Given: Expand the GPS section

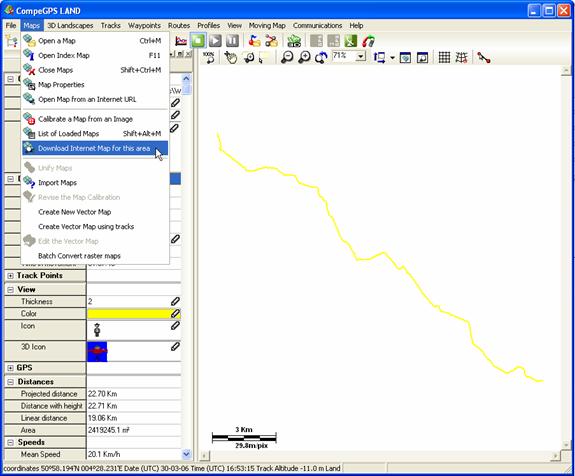Looking at the screenshot, I should click(10, 368).
